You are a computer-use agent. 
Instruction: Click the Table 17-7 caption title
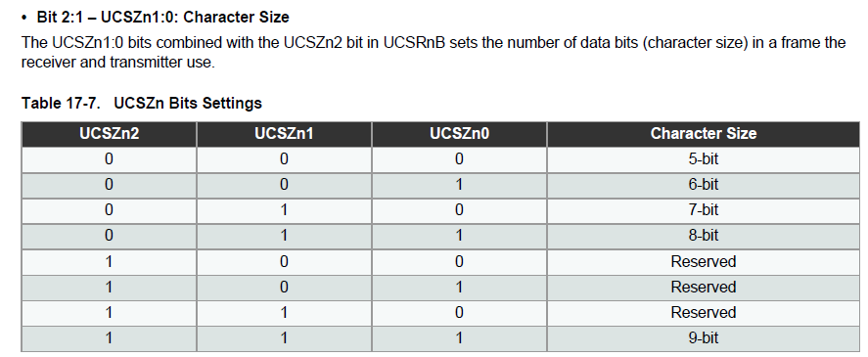142,103
